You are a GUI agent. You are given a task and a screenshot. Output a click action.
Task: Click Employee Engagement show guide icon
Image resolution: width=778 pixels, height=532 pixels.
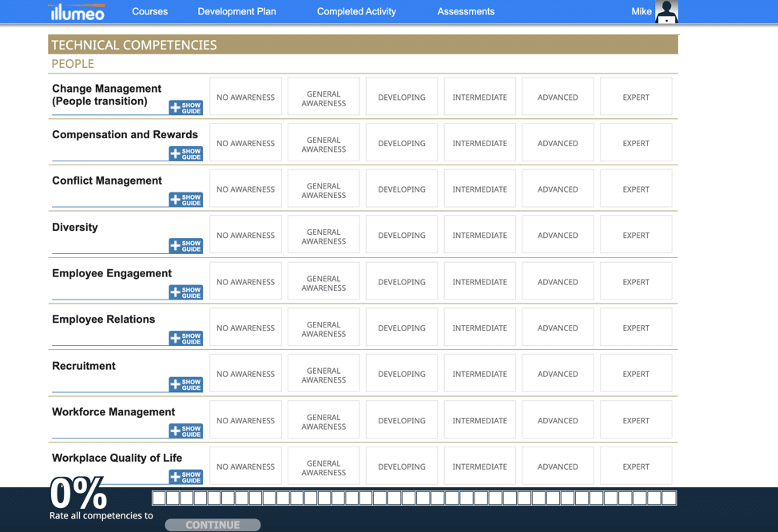click(x=185, y=292)
